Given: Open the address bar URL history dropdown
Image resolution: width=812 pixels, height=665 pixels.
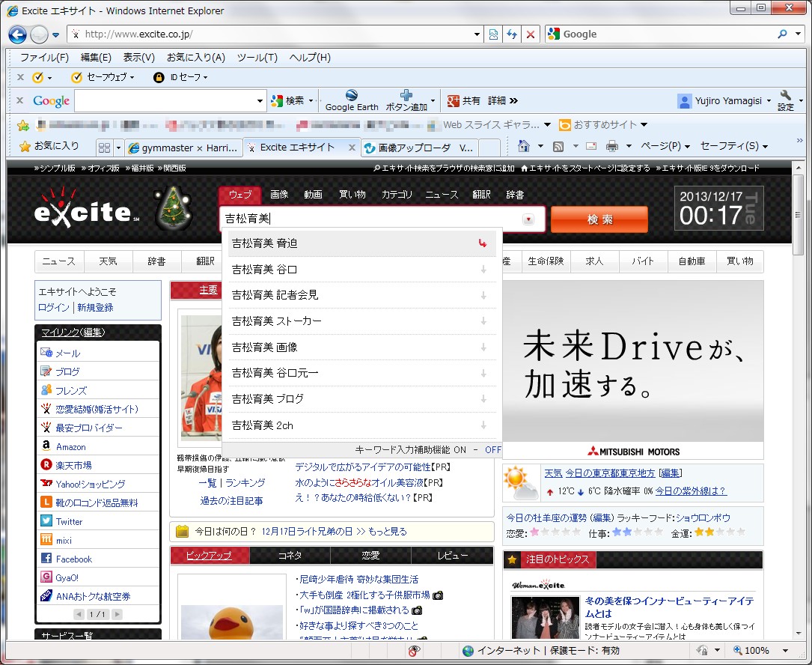Looking at the screenshot, I should tap(477, 34).
